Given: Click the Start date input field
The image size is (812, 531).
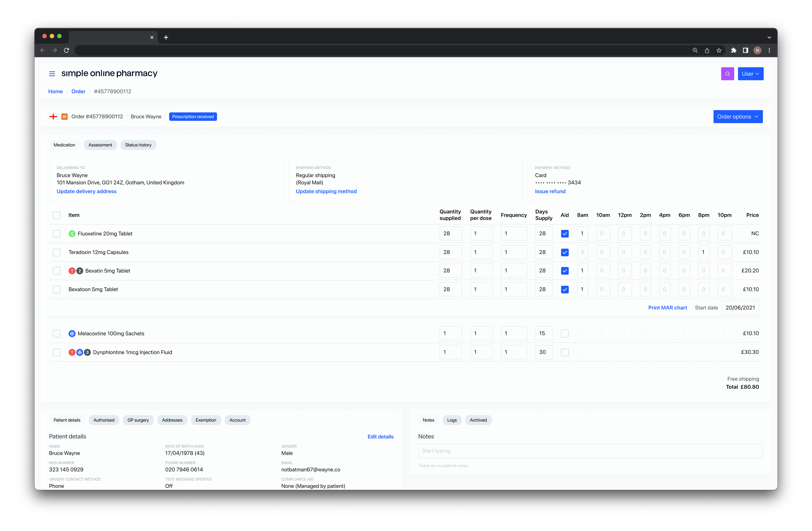Looking at the screenshot, I should 740,308.
